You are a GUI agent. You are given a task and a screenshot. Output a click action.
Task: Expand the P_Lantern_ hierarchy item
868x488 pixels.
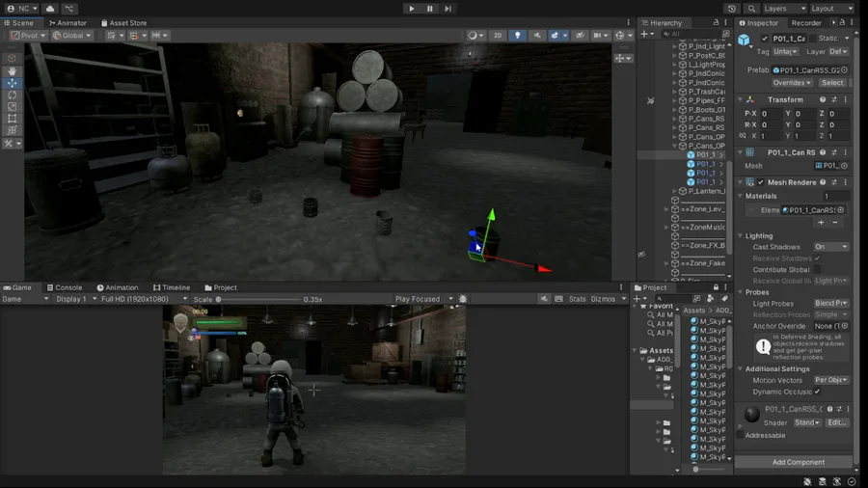(675, 191)
